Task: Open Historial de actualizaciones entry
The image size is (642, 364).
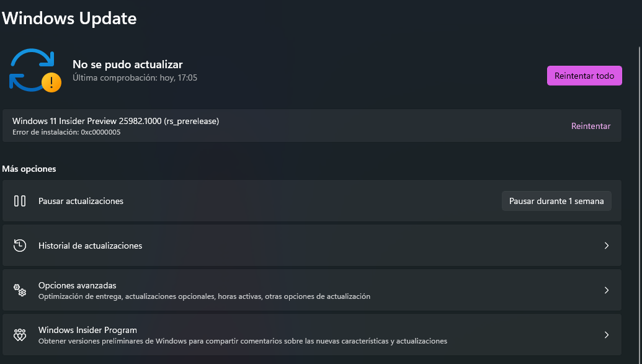Action: tap(91, 246)
